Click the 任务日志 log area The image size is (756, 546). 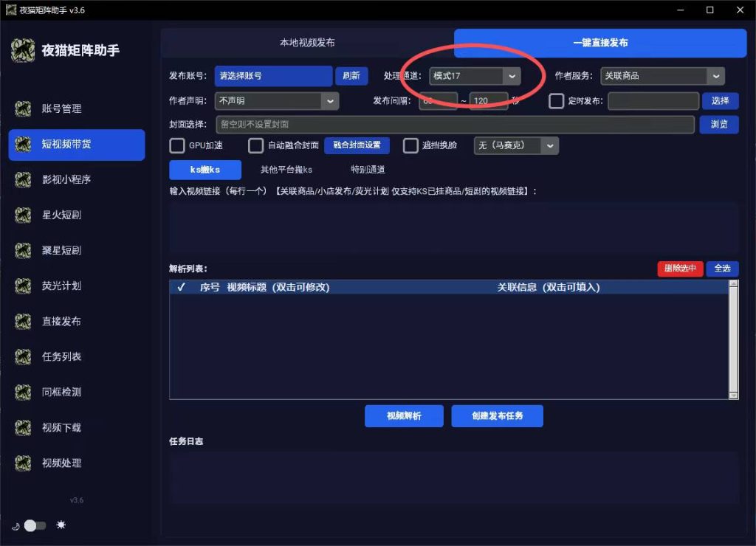coord(454,479)
